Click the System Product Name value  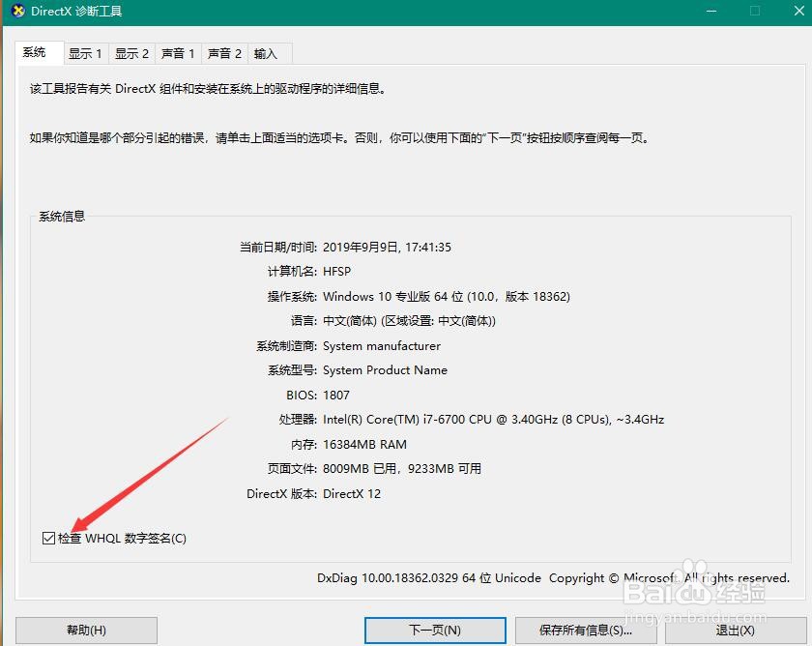pos(385,370)
